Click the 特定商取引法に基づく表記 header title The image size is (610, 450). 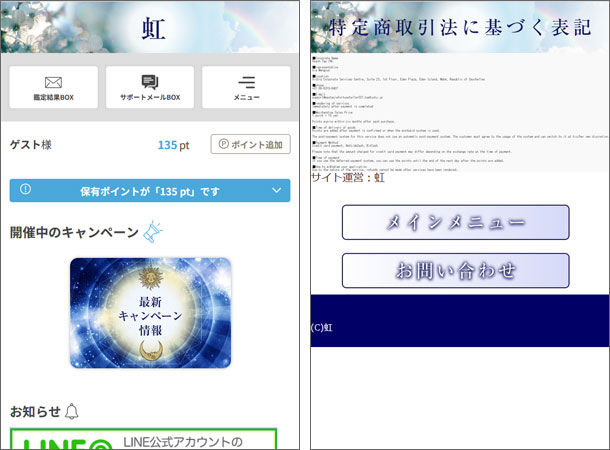tap(459, 27)
